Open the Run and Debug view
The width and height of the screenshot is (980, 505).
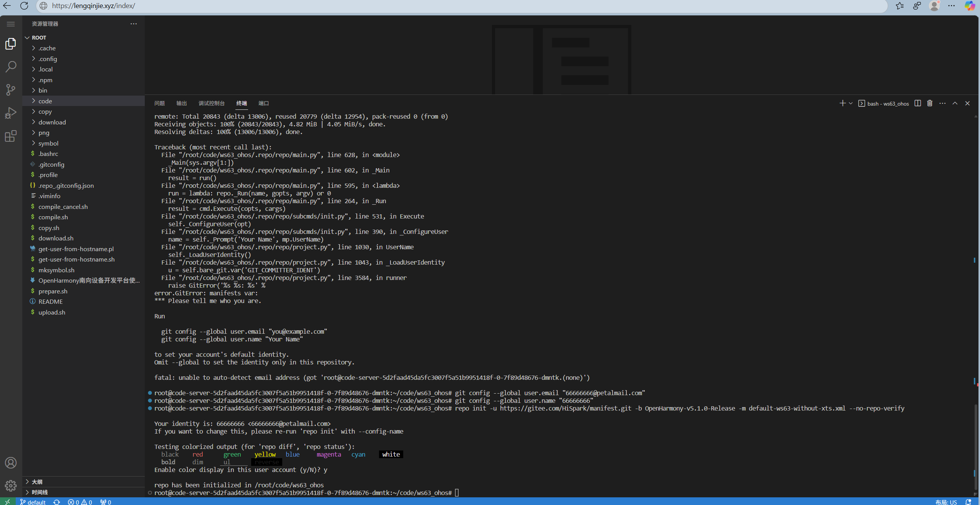10,113
